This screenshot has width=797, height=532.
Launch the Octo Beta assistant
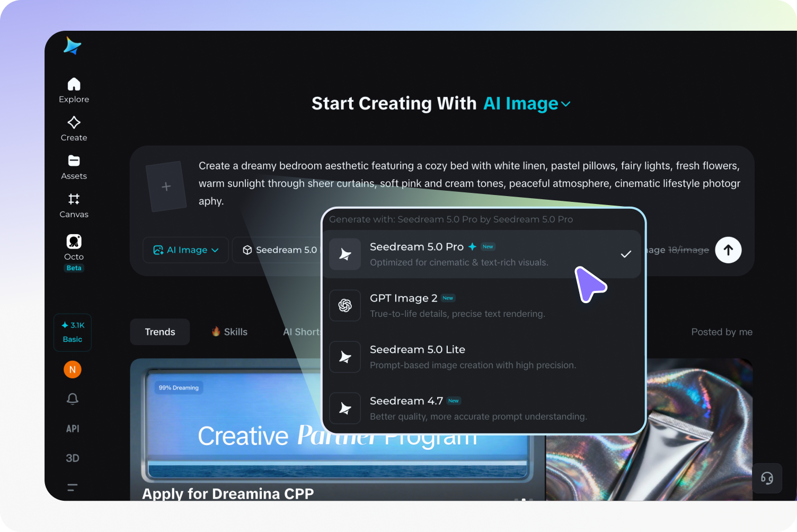tap(74, 253)
